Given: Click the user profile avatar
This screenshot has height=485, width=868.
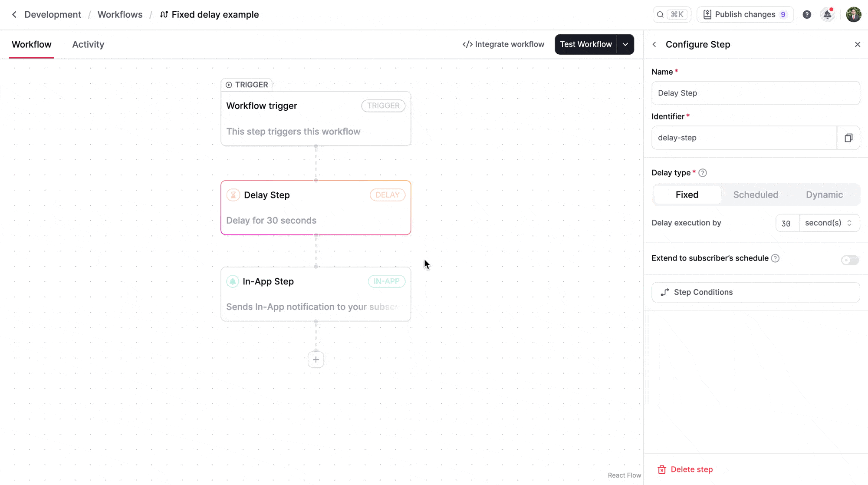Looking at the screenshot, I should click(853, 14).
